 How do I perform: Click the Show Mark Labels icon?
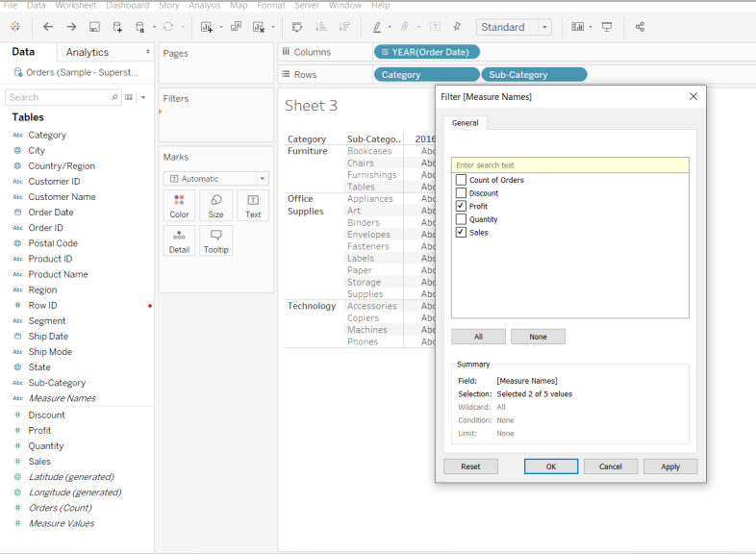coord(435,27)
